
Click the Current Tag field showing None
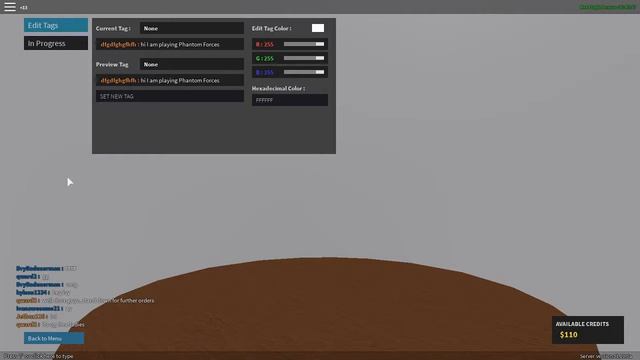192,28
